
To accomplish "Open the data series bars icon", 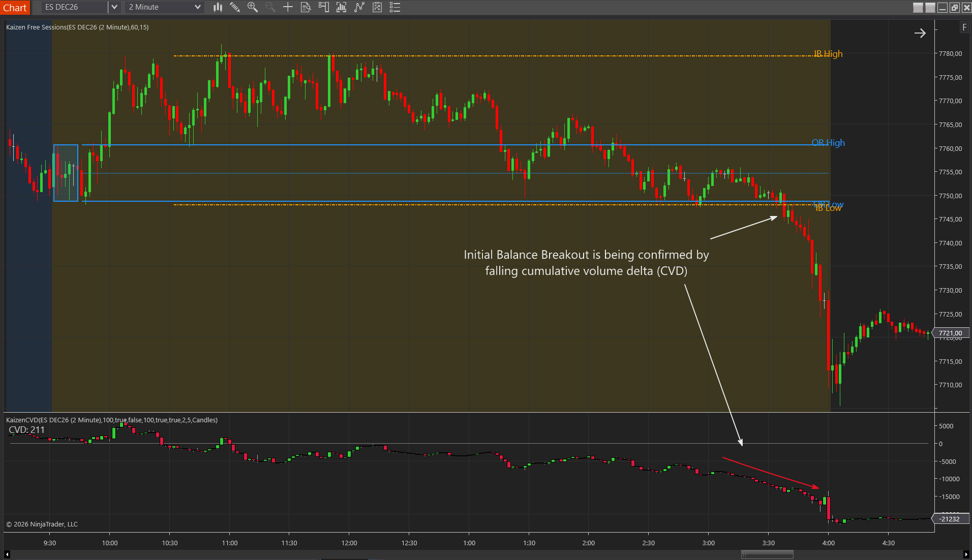I will pyautogui.click(x=341, y=7).
